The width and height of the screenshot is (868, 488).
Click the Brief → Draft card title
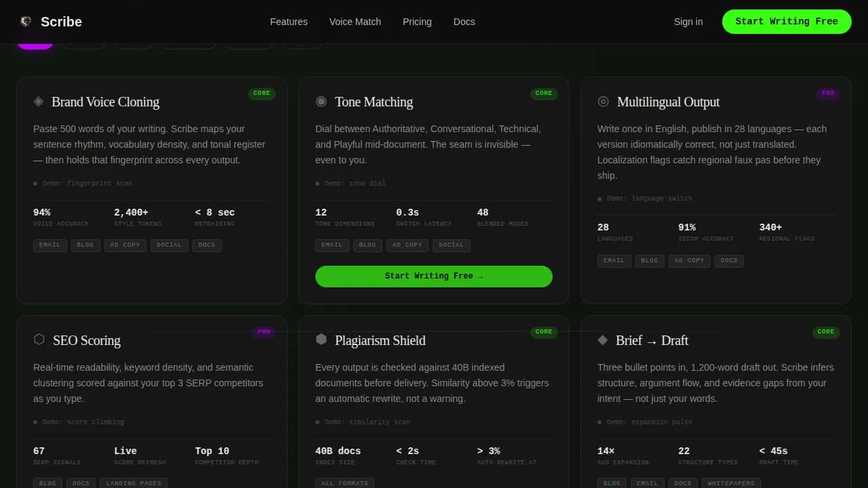coord(652,340)
